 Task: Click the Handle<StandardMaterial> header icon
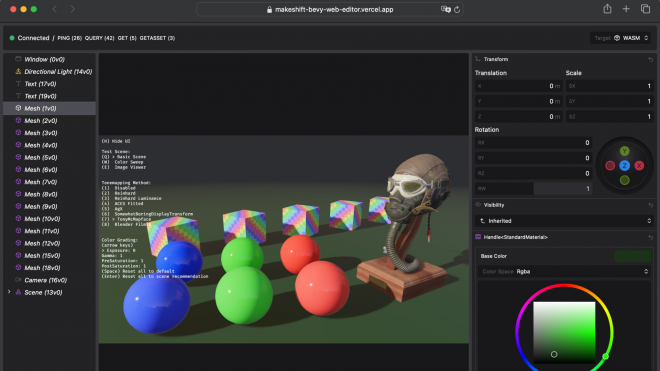(478, 237)
